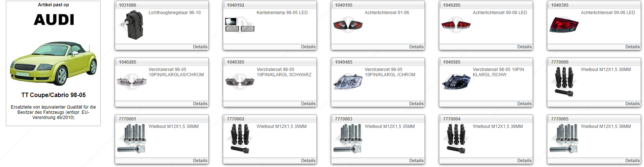Open Details for Kentekenlamp 98-05 LED
Screen dimensions: 644x167
pyautogui.click(x=308, y=47)
